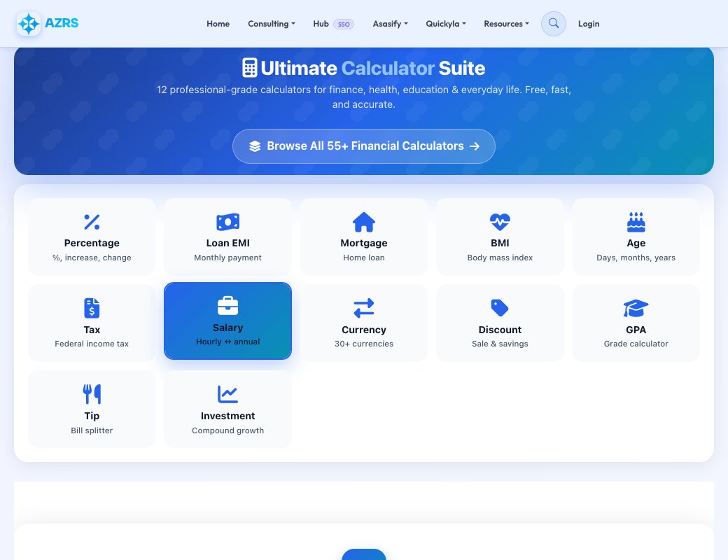728x560 pixels.
Task: Click the 'Grade calculator' subtitle text
Action: coord(636,344)
